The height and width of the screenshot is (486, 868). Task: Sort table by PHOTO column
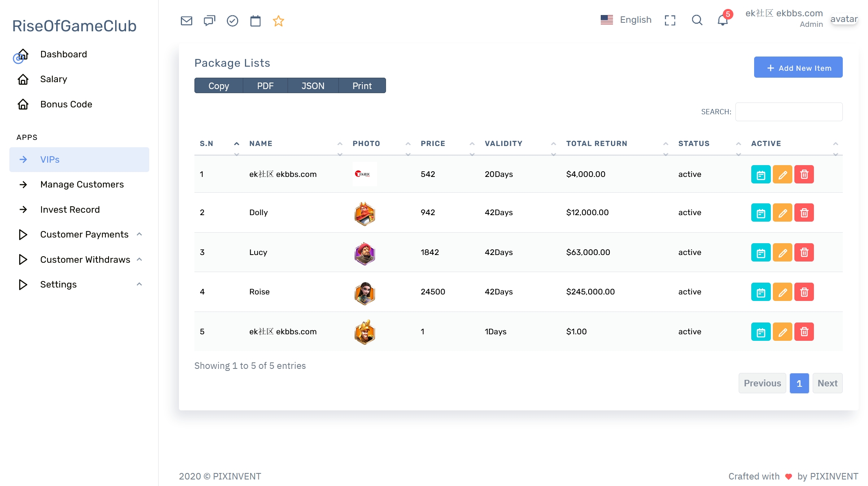click(382, 144)
